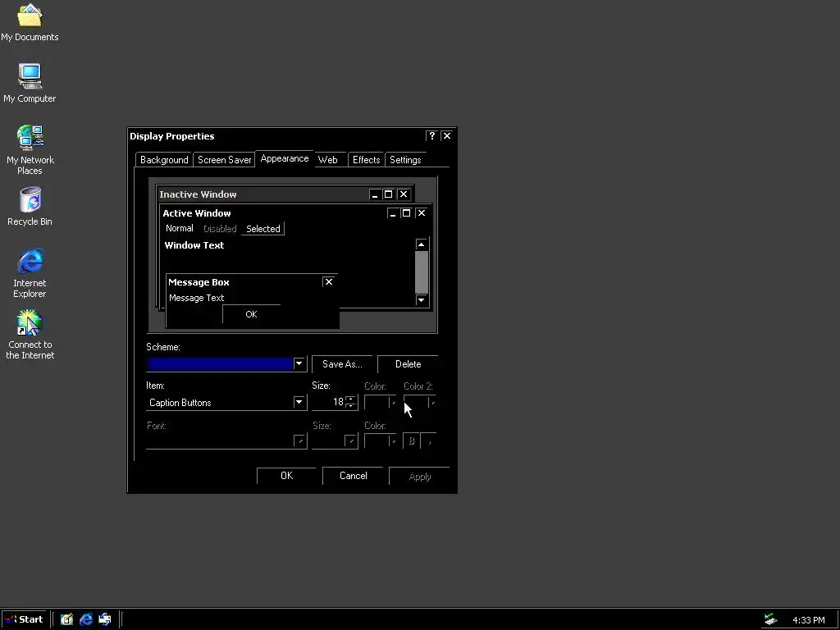
Task: Open the Settings tab
Action: 405,160
